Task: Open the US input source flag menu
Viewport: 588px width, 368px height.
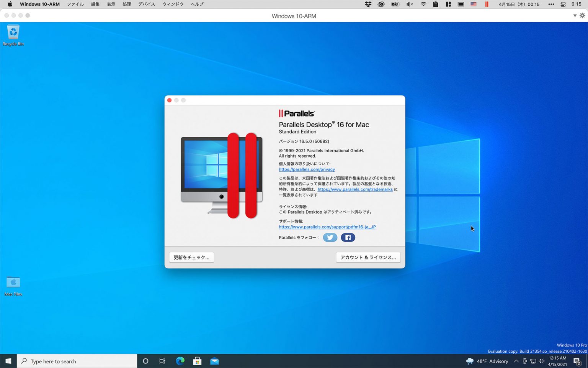Action: 474,4
